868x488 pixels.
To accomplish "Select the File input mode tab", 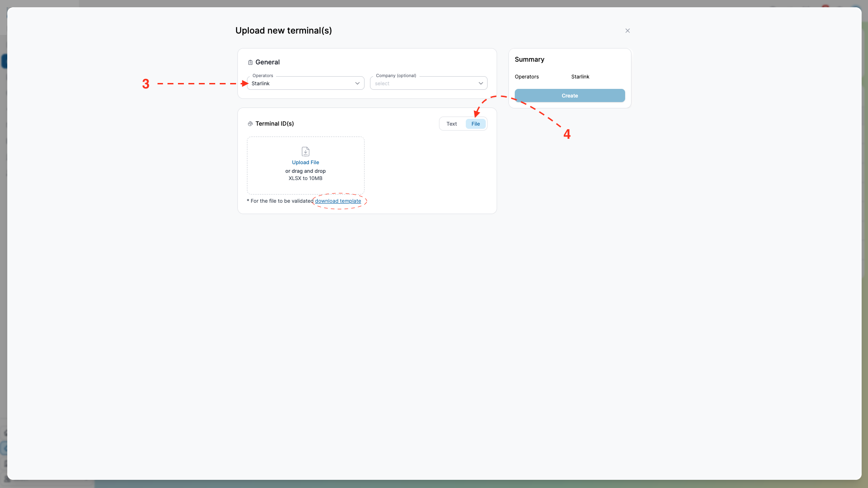I will pos(476,124).
